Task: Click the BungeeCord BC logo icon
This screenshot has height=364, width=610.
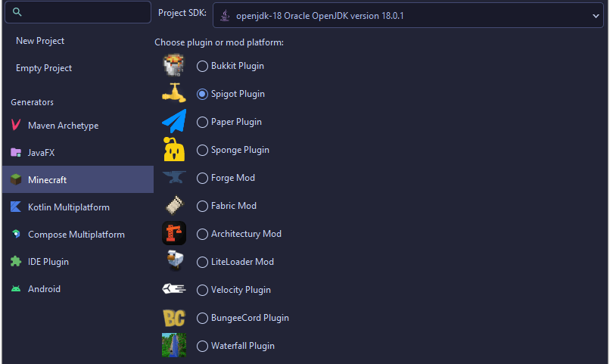Action: click(x=174, y=318)
